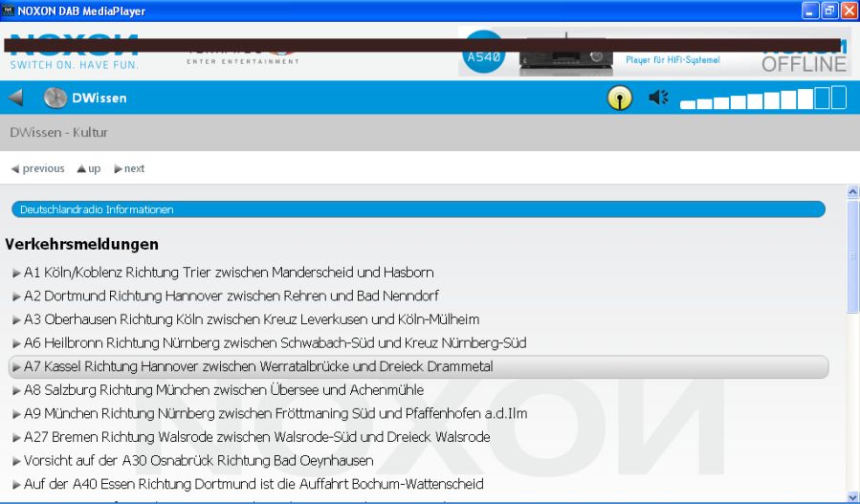Viewport: 860px width, 504px height.
Task: Click the Deutschlandradio Informationen header bar
Action: [417, 208]
